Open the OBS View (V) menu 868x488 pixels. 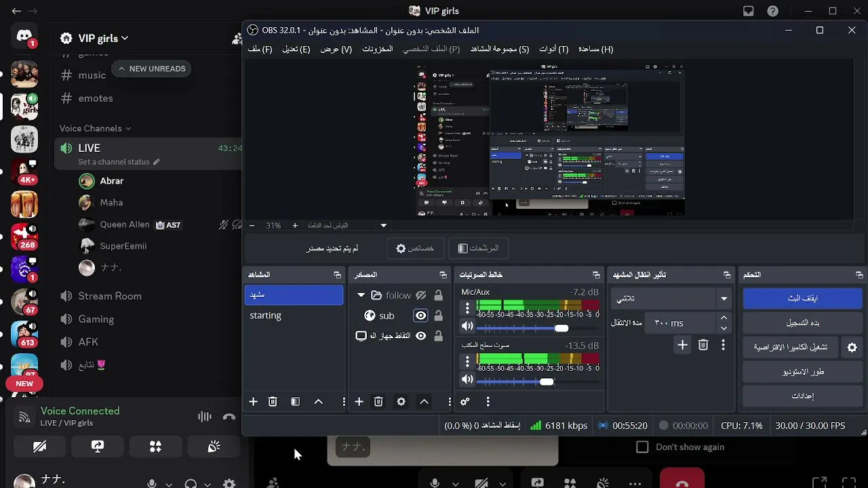(336, 49)
